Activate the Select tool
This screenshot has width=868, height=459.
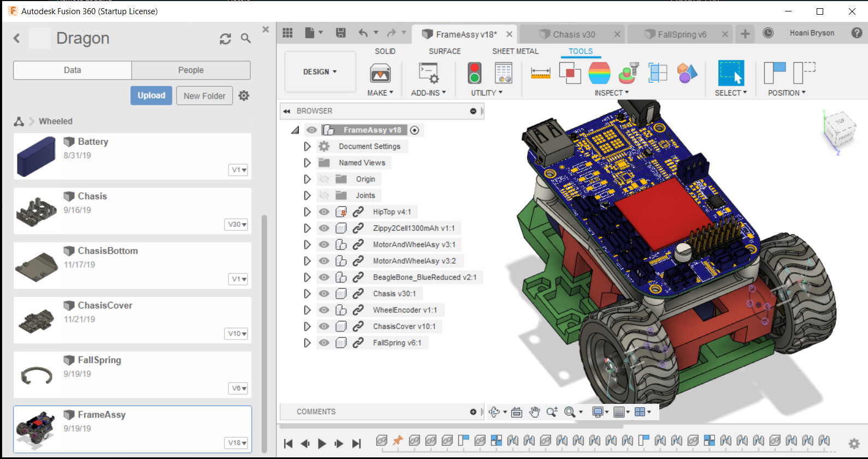pyautogui.click(x=731, y=73)
